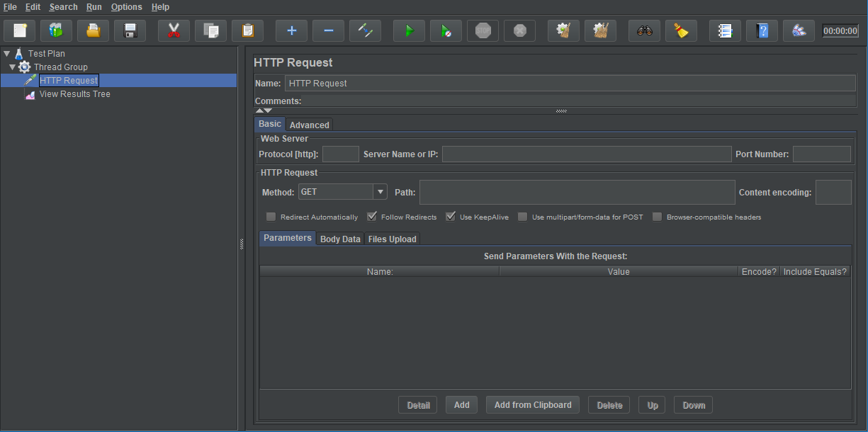Image resolution: width=868 pixels, height=432 pixels.
Task: Click the Help question mark icon
Action: [762, 30]
